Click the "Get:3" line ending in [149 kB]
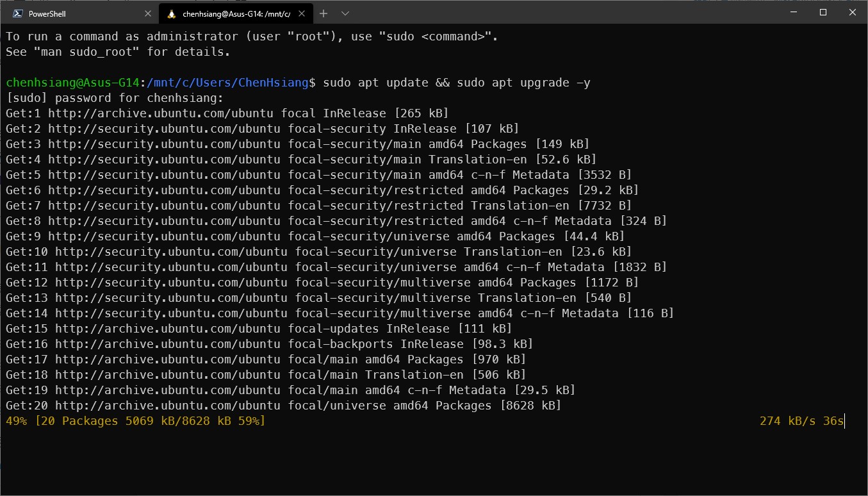868x496 pixels. pyautogui.click(x=298, y=144)
